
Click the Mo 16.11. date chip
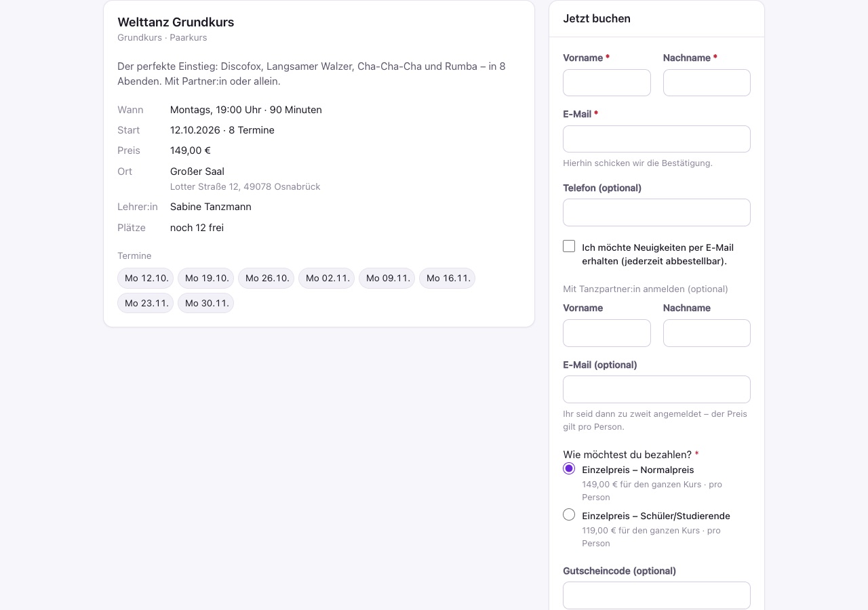click(448, 278)
